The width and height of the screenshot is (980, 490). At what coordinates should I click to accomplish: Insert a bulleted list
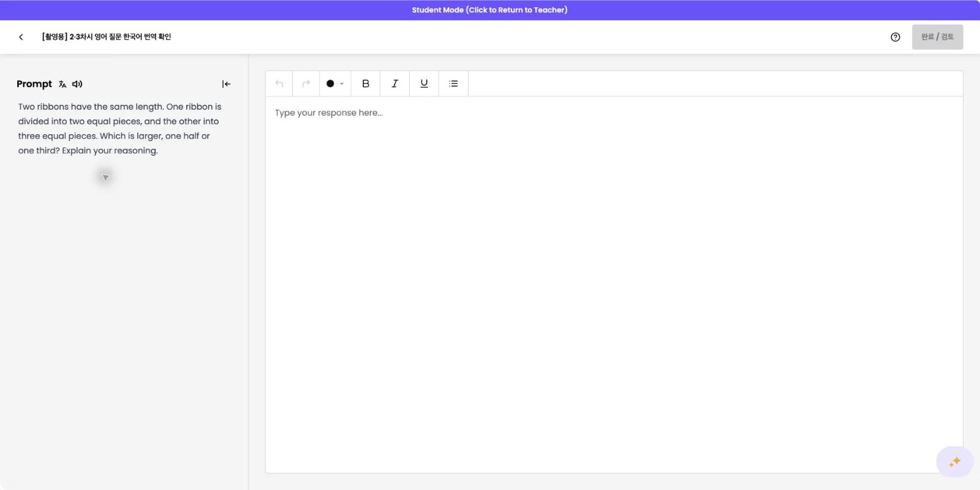[453, 83]
